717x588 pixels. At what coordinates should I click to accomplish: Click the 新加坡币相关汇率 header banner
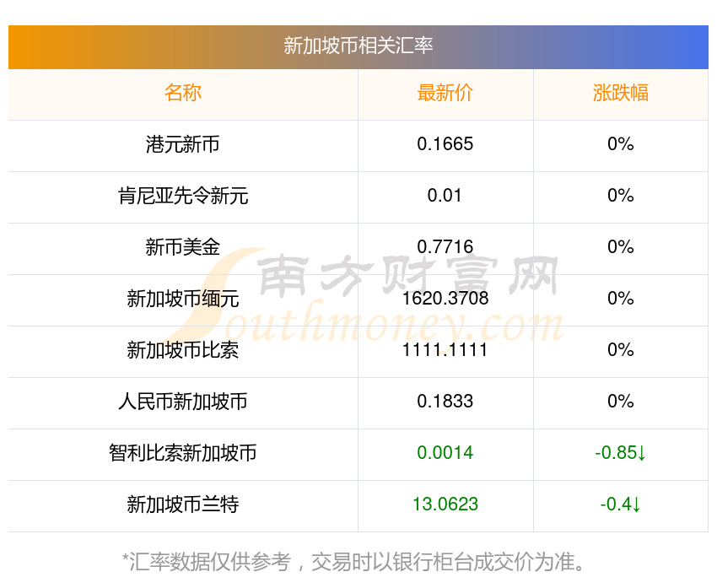[x=358, y=46]
